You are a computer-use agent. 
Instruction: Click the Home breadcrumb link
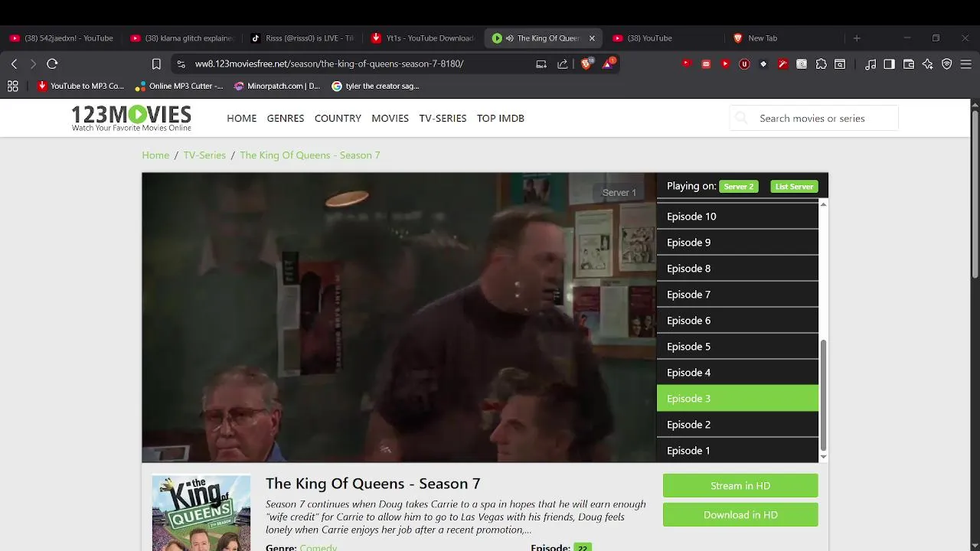(155, 155)
